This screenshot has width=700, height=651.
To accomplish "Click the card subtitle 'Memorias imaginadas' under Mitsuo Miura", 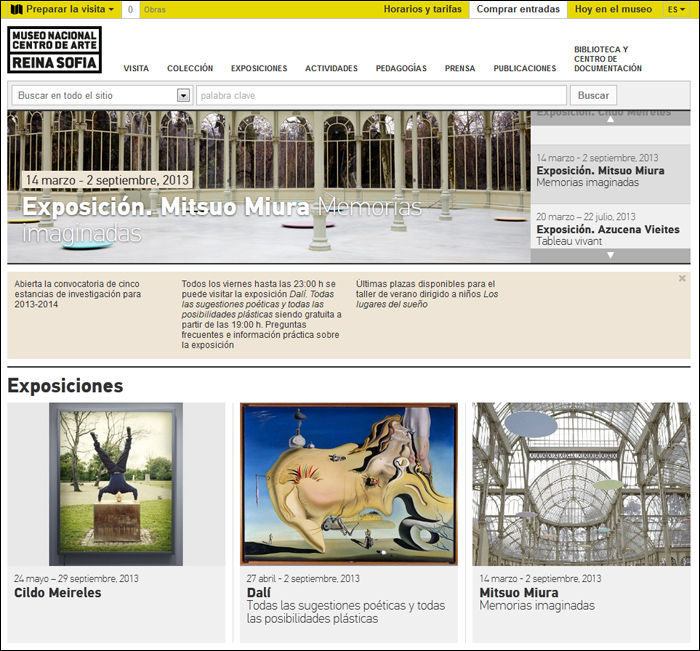I will [x=537, y=605].
